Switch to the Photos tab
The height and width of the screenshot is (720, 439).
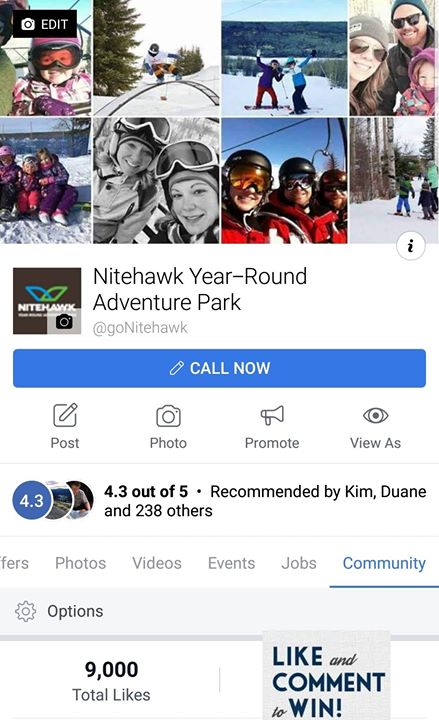tap(80, 563)
